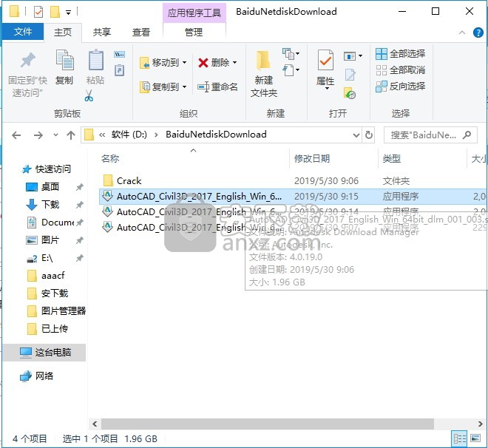The height and width of the screenshot is (448, 488).
Task: Open the Easy access dropdown icon
Action: (291, 70)
